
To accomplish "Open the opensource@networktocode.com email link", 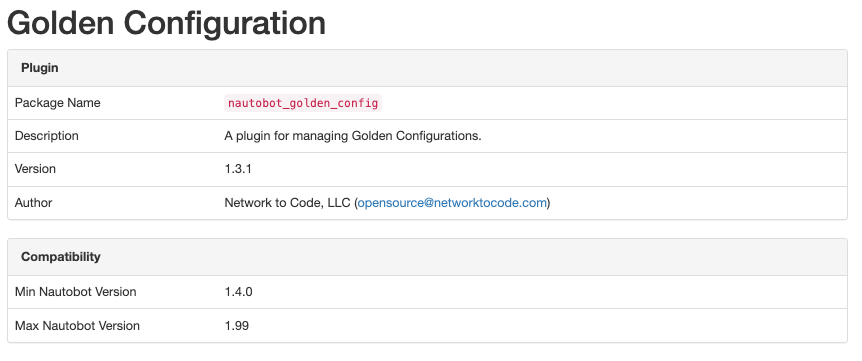I will [x=452, y=203].
